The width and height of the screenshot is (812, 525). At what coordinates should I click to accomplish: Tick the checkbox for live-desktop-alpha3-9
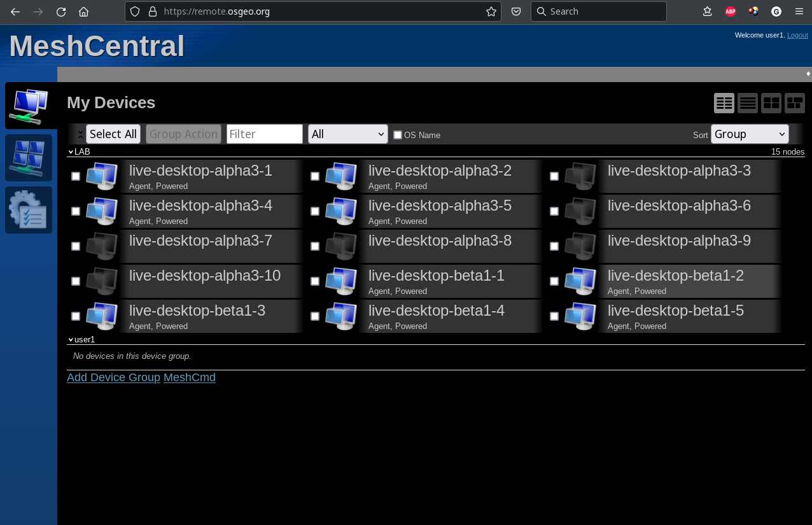tap(554, 246)
